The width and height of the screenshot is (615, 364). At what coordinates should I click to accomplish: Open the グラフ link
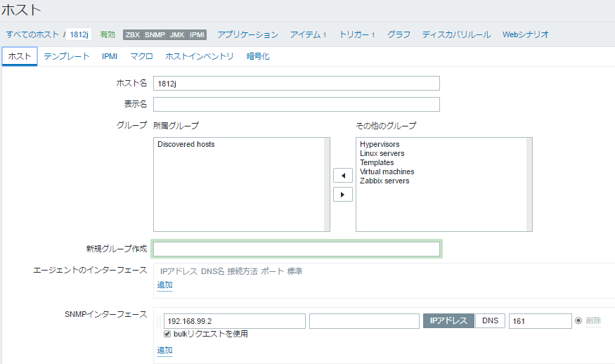point(399,34)
